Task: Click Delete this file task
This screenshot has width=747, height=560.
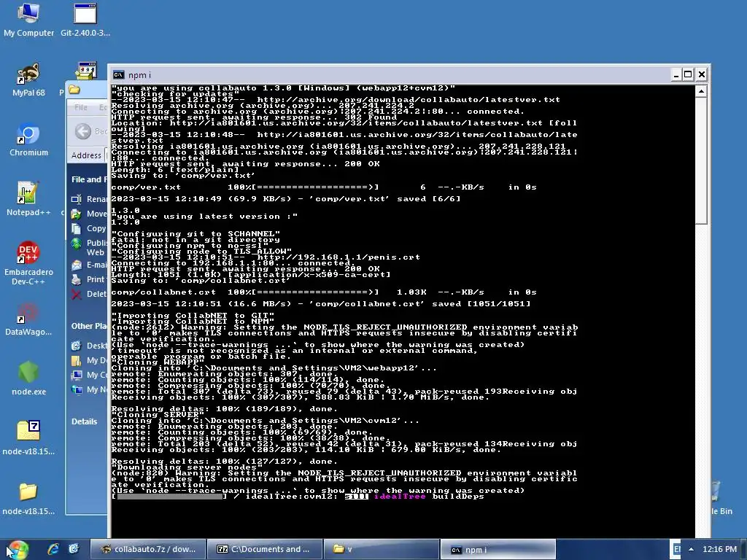Action: pos(88,294)
